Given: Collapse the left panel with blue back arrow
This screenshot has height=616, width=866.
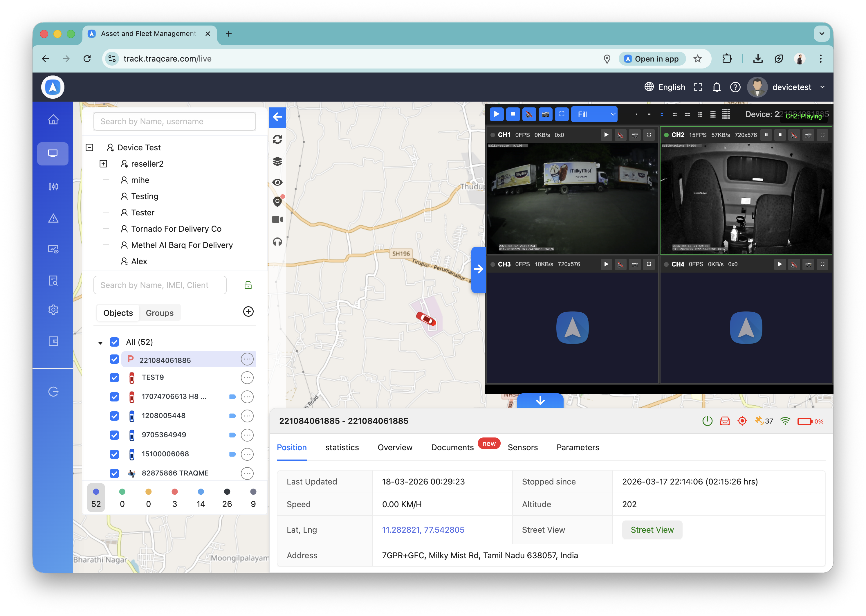Looking at the screenshot, I should 277,117.
